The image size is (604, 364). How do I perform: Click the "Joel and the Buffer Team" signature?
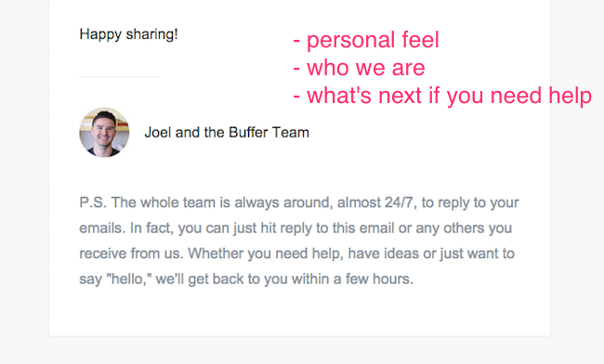[x=227, y=133]
